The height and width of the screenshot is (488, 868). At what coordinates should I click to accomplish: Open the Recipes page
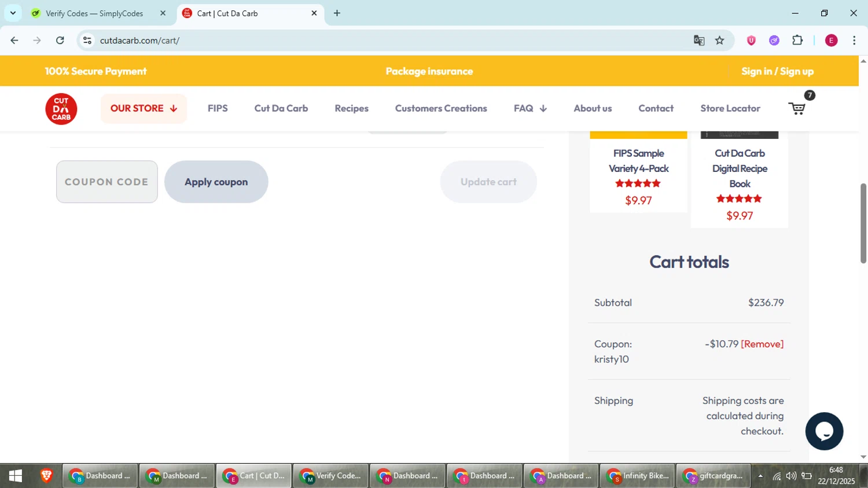point(351,108)
